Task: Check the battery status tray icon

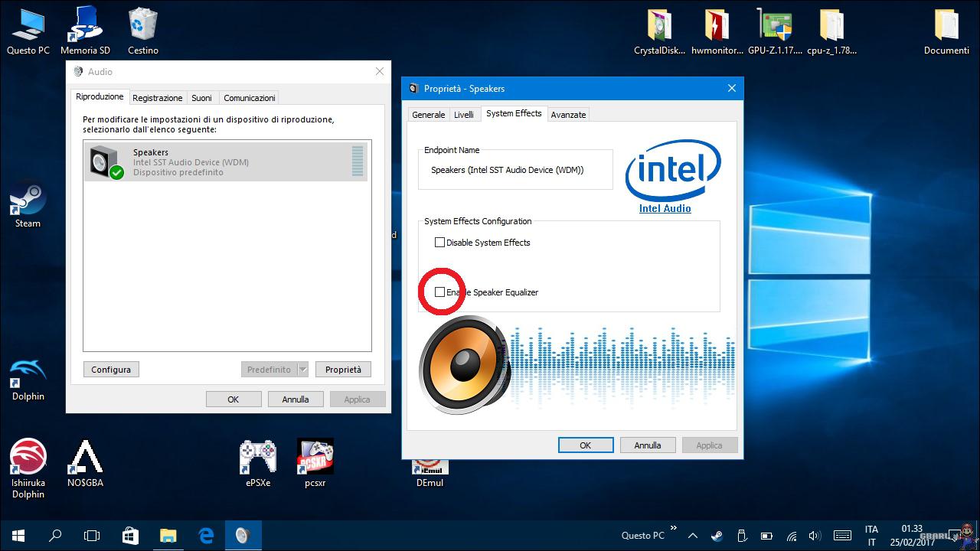Action: [x=767, y=536]
